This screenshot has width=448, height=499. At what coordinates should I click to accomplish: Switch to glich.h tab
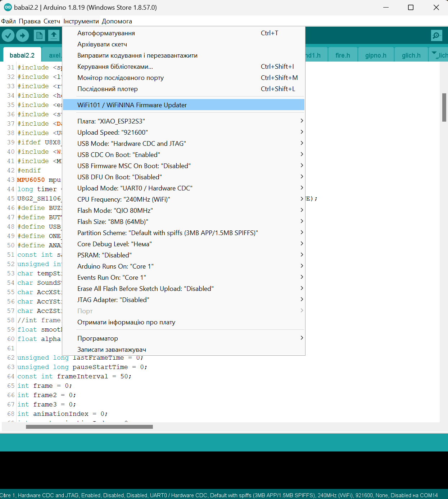(411, 55)
